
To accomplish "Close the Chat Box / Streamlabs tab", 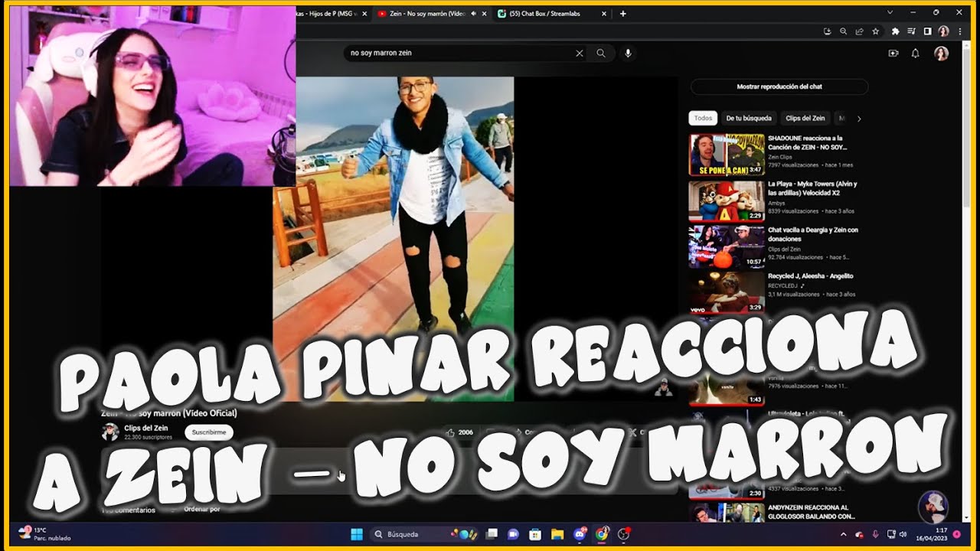I will click(x=603, y=14).
